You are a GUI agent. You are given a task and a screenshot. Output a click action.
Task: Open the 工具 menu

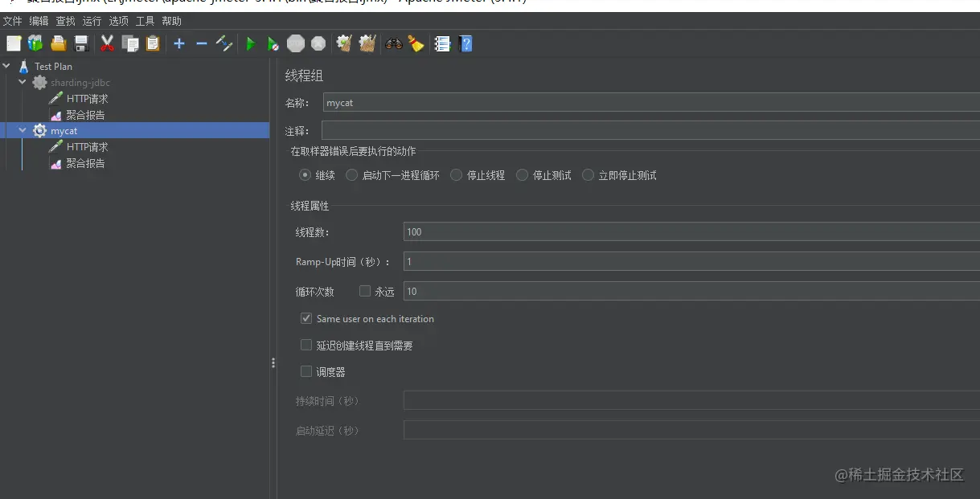click(x=145, y=21)
